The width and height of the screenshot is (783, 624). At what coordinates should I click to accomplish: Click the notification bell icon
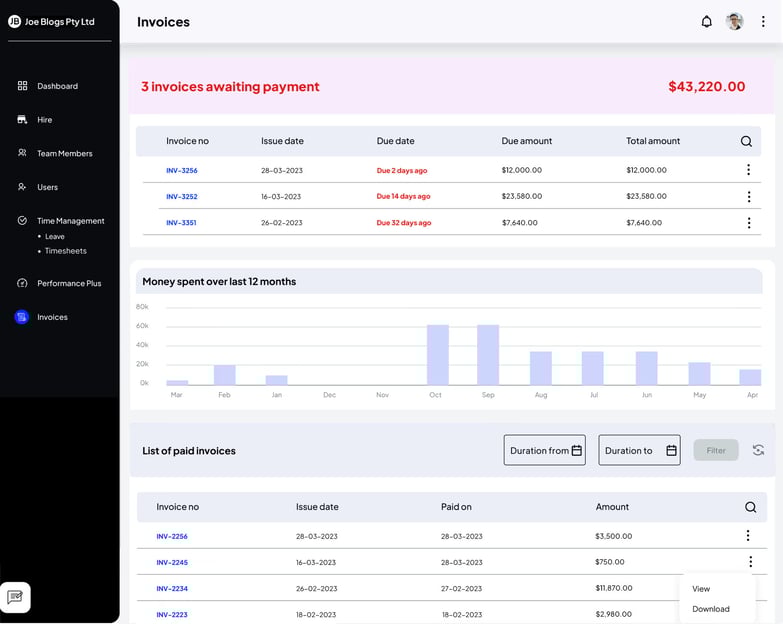point(706,22)
